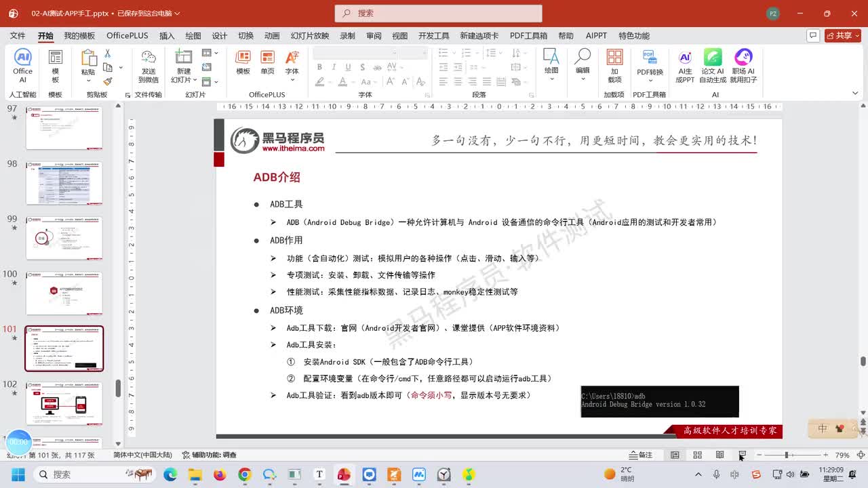Switch to the 动画 tab
This screenshot has height=488, width=868.
(x=272, y=36)
